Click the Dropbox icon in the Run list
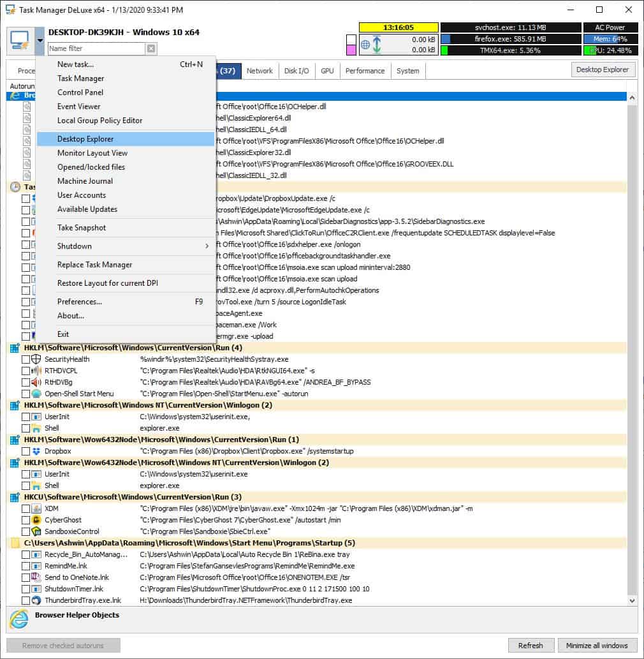644x659 pixels. click(x=36, y=451)
